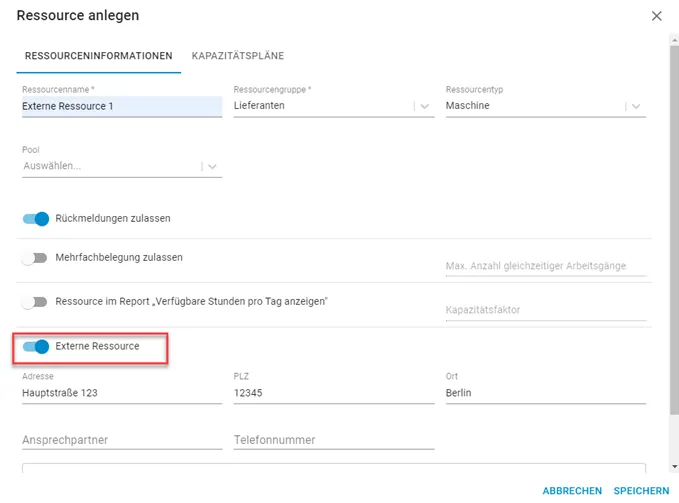The image size is (679, 503).
Task: Click the Adresse field with Hauptstraße 123
Action: coord(122,393)
